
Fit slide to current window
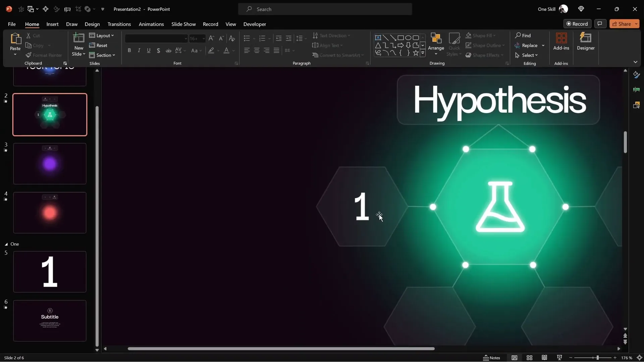click(x=639, y=358)
